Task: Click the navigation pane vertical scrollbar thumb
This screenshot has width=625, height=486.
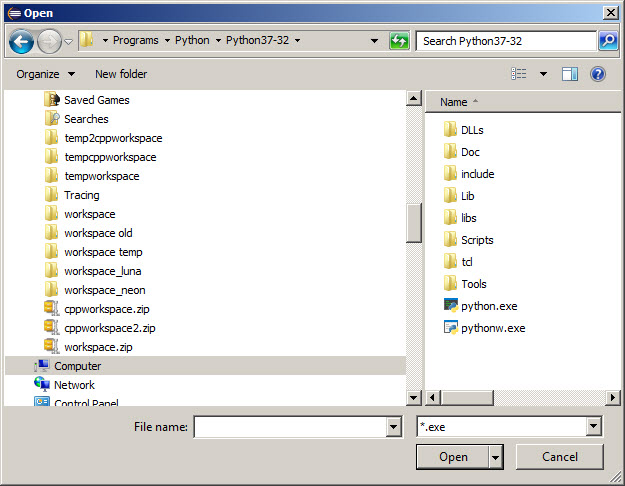Action: [414, 220]
